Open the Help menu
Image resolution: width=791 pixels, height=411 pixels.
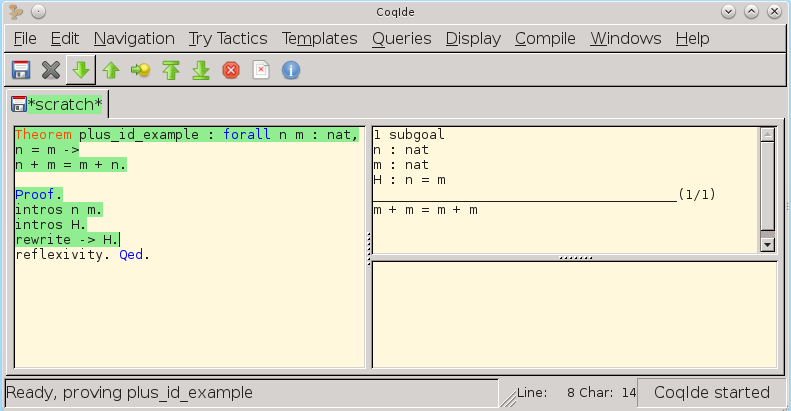692,38
